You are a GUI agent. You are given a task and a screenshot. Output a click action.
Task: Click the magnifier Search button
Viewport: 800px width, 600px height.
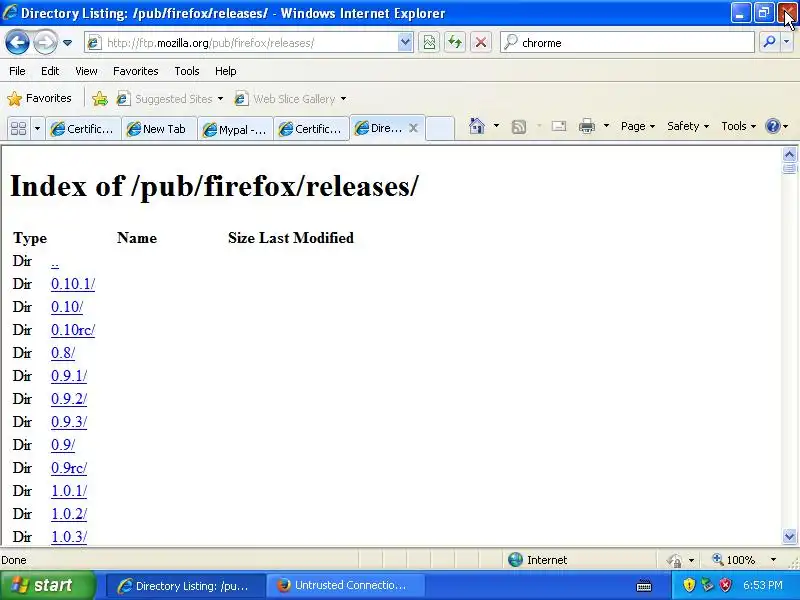[x=769, y=43]
